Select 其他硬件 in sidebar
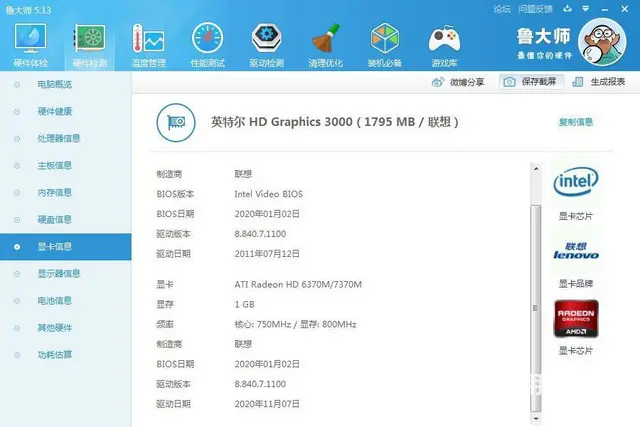 pyautogui.click(x=55, y=328)
